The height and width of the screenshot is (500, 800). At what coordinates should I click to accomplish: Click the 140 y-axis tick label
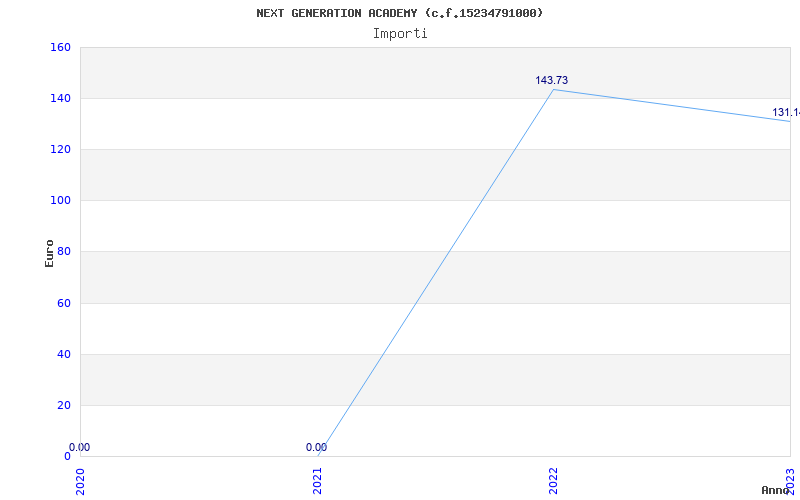(60, 98)
